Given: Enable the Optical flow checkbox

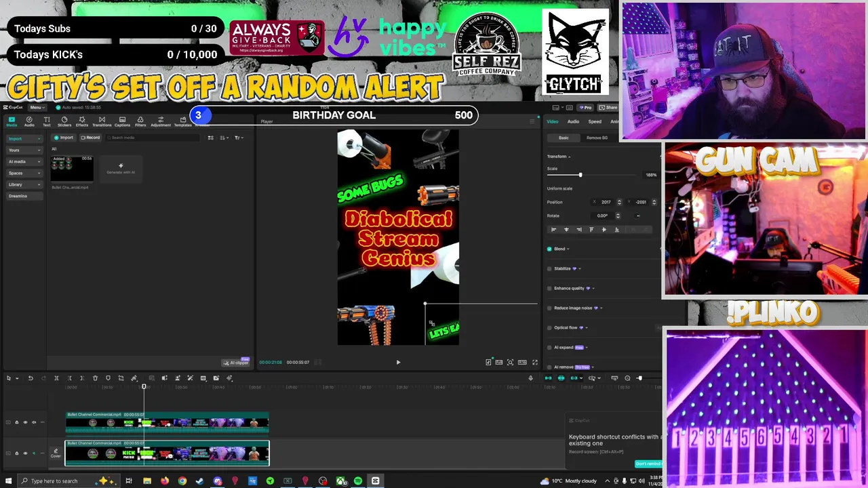Looking at the screenshot, I should point(549,327).
